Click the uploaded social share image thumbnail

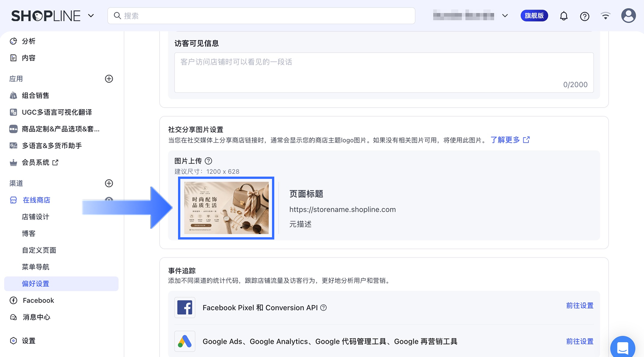coord(226,208)
